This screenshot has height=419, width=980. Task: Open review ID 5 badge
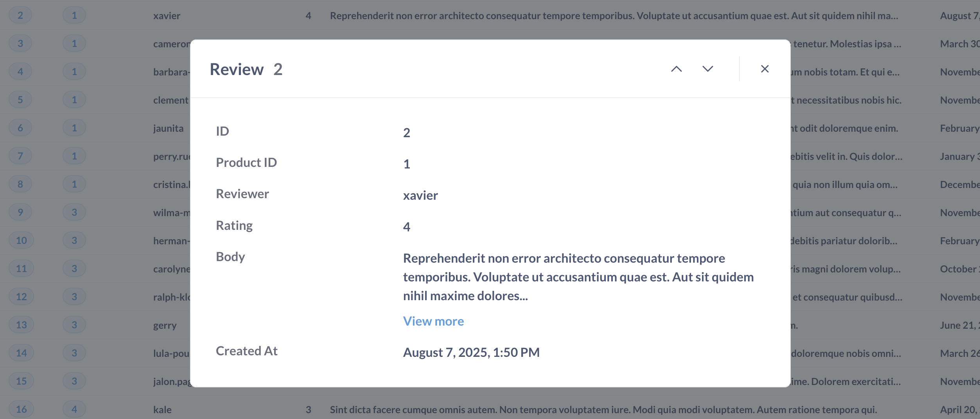(x=20, y=100)
